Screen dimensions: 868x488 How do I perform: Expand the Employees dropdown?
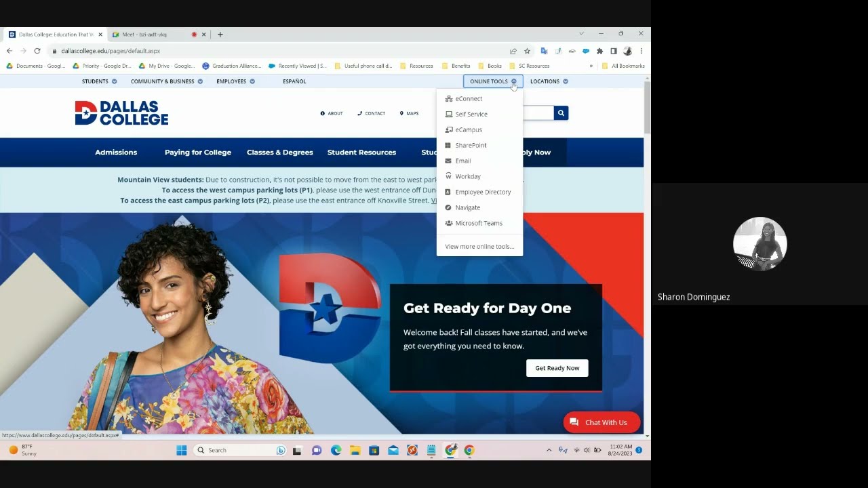click(235, 81)
